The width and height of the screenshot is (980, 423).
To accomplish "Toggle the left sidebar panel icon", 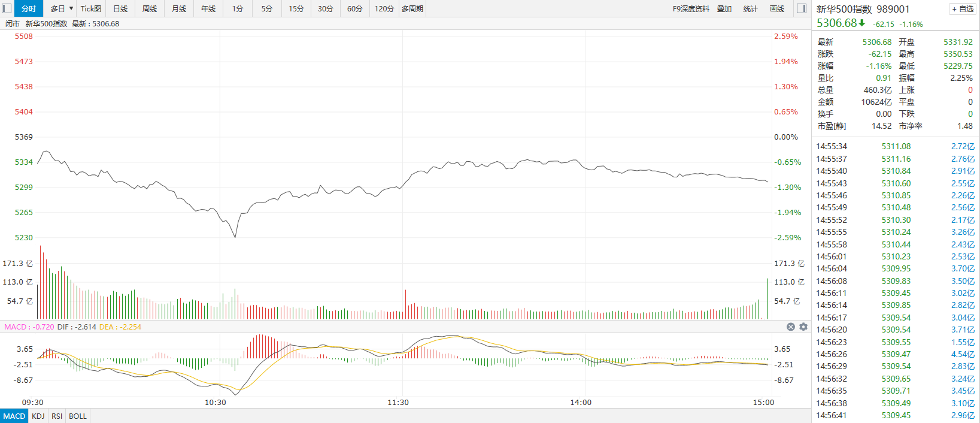I will pyautogui.click(x=7, y=8).
